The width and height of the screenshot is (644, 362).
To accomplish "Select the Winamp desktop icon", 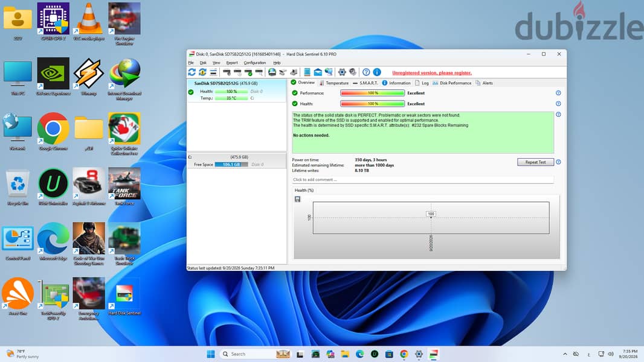I will 89,77.
